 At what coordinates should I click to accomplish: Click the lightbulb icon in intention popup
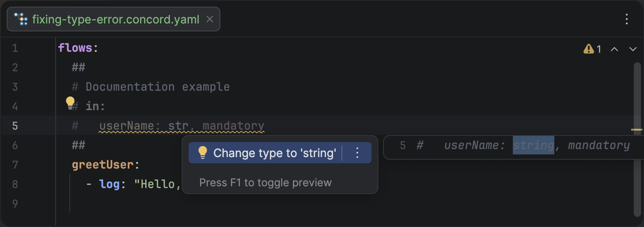(x=202, y=153)
